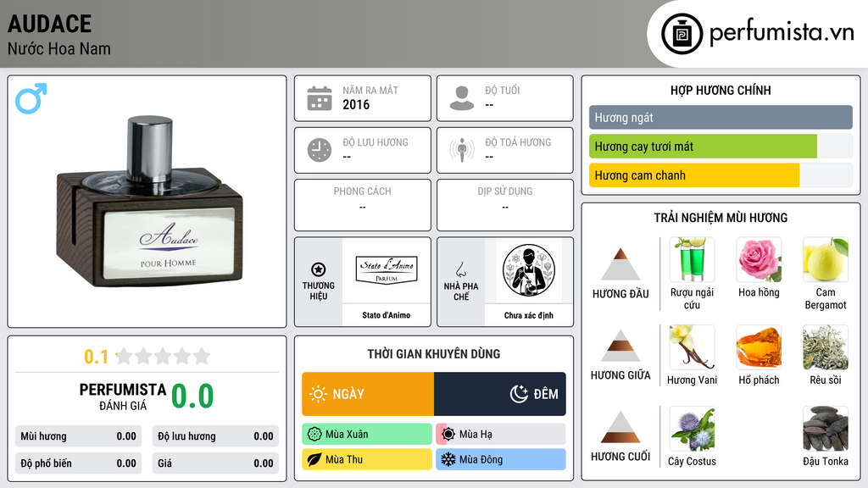
Task: Choose the Mùa Đông season chip
Action: pyautogui.click(x=501, y=459)
